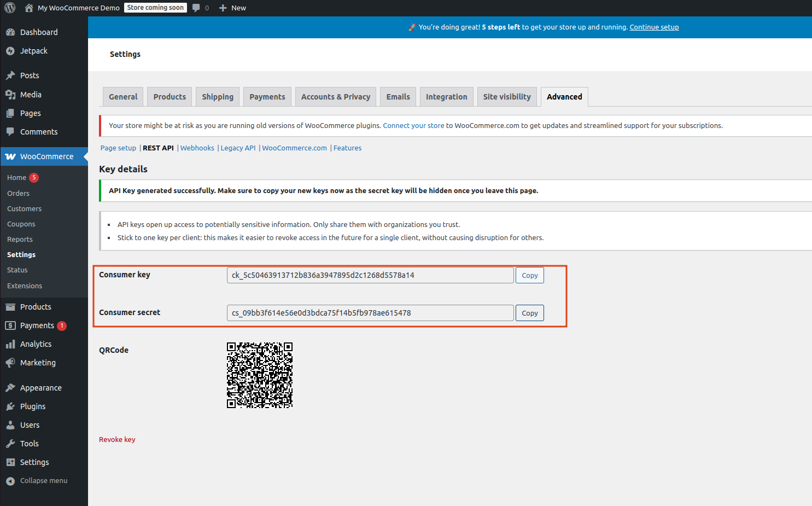Open the Page setup sub-section
812x506 pixels.
click(x=118, y=148)
